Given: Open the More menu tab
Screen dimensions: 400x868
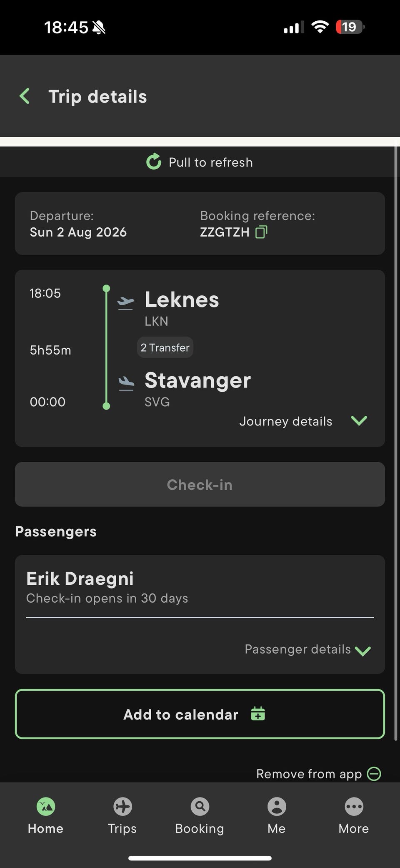Looking at the screenshot, I should [354, 815].
